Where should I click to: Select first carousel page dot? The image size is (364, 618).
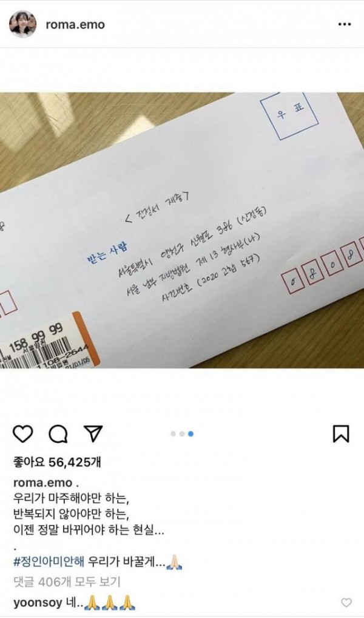tap(174, 434)
